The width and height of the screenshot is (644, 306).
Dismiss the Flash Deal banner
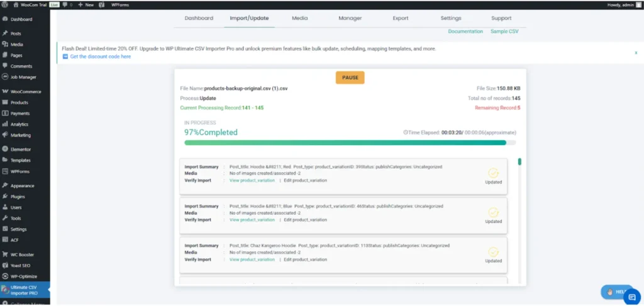point(635,53)
